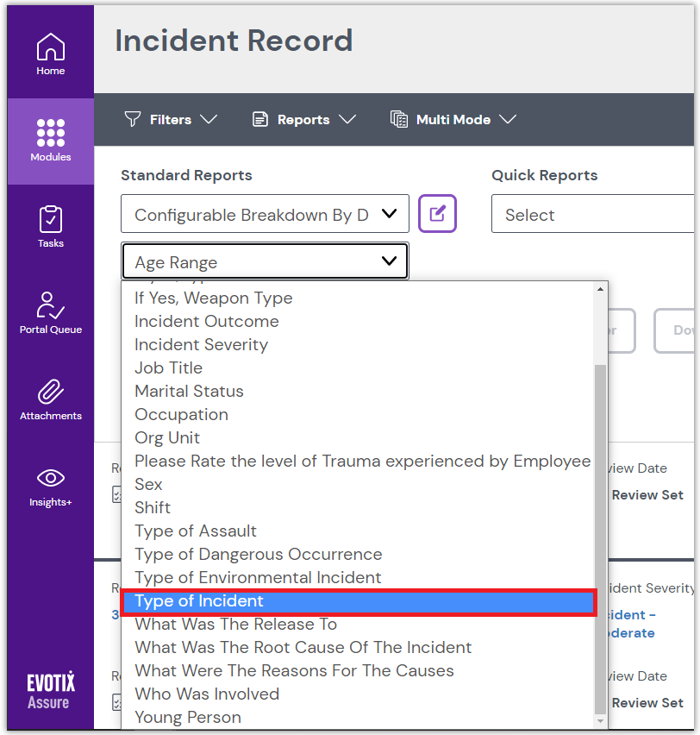Open the Modules grid icon
The width and height of the screenshot is (700, 735).
[51, 141]
